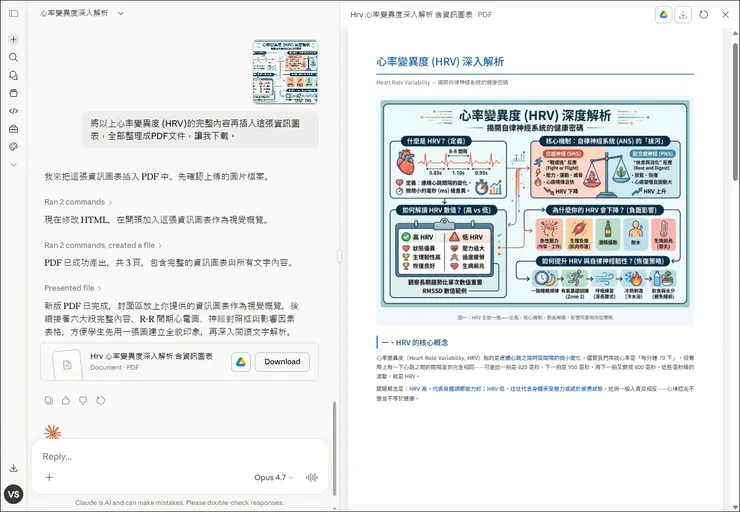Click the text 'PDF 已成功產出'
This screenshot has height=512, width=740.
77,263
